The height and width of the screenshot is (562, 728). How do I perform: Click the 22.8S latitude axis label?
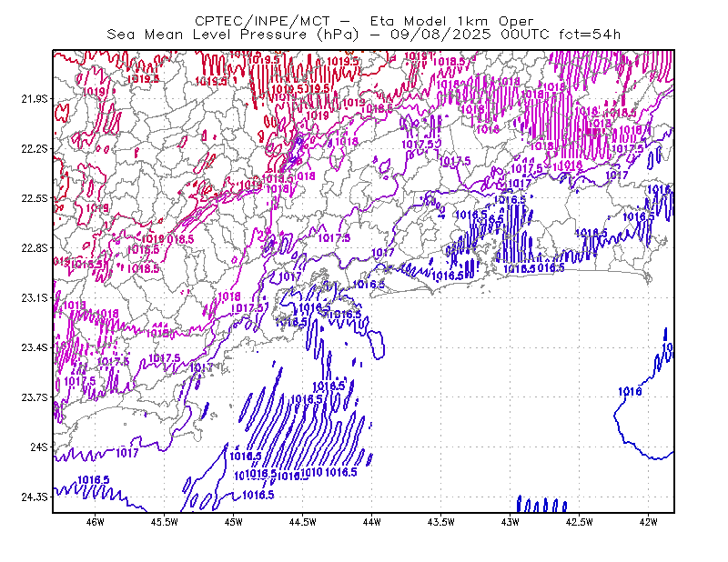coord(35,248)
